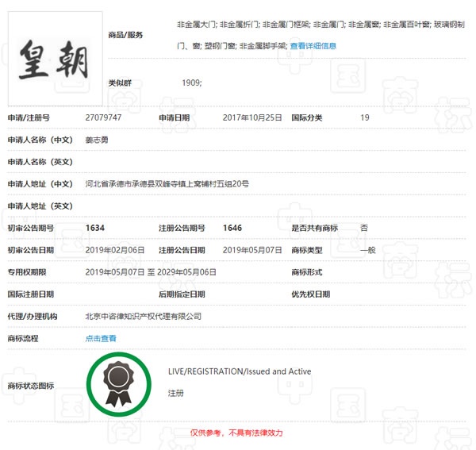Viewport: 476px width, 450px height.
Task: Click the 申请人名称（英文） label
Action: (x=40, y=162)
